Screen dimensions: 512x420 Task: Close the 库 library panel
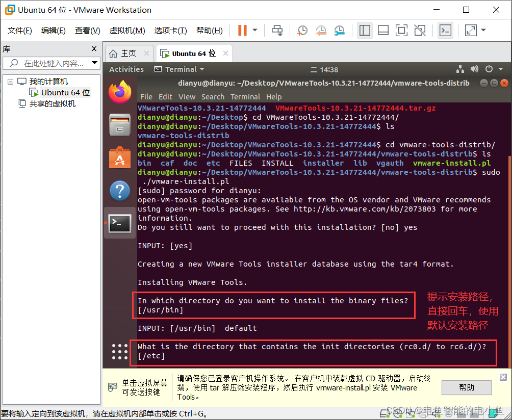coord(94,49)
